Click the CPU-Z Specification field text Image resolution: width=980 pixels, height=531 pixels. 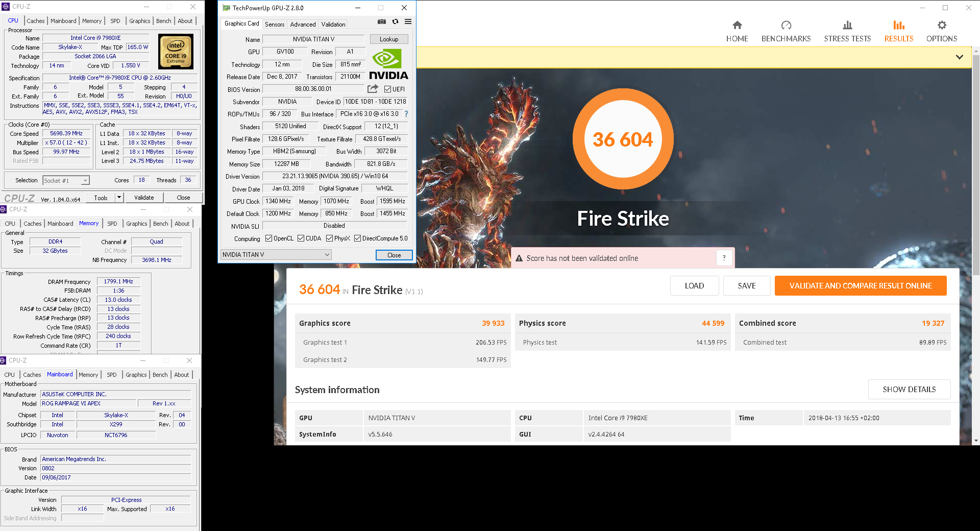point(120,78)
